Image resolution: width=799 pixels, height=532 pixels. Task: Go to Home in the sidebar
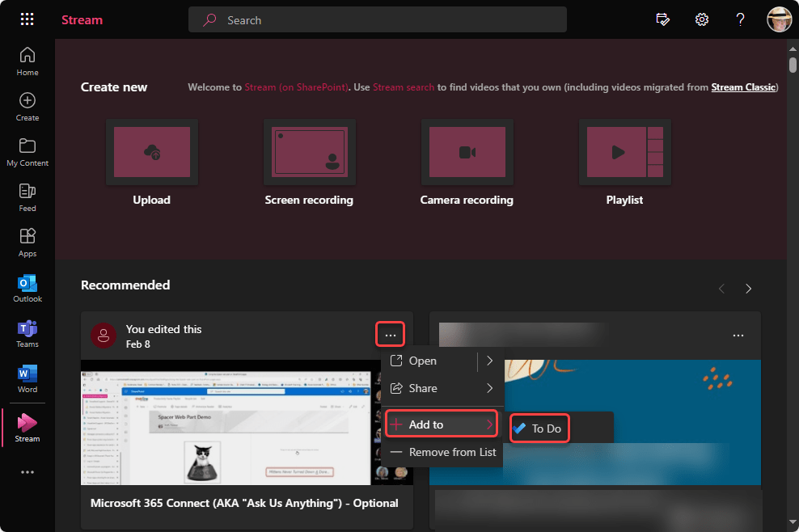pyautogui.click(x=27, y=61)
